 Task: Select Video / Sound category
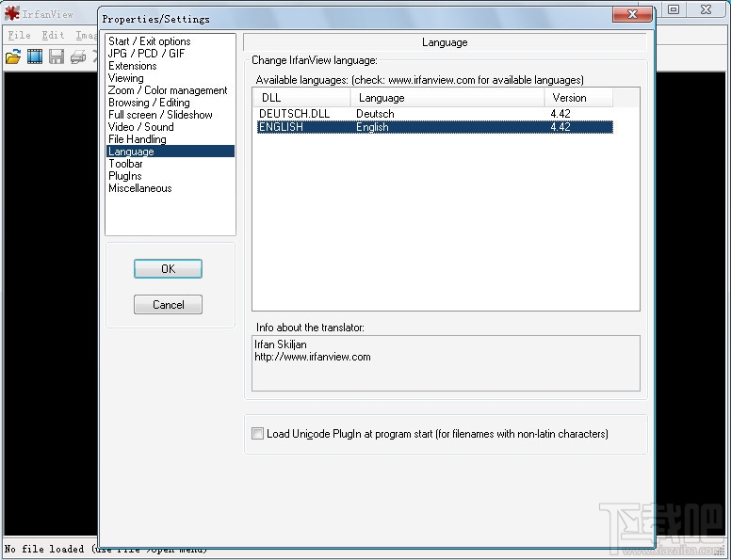tap(140, 127)
